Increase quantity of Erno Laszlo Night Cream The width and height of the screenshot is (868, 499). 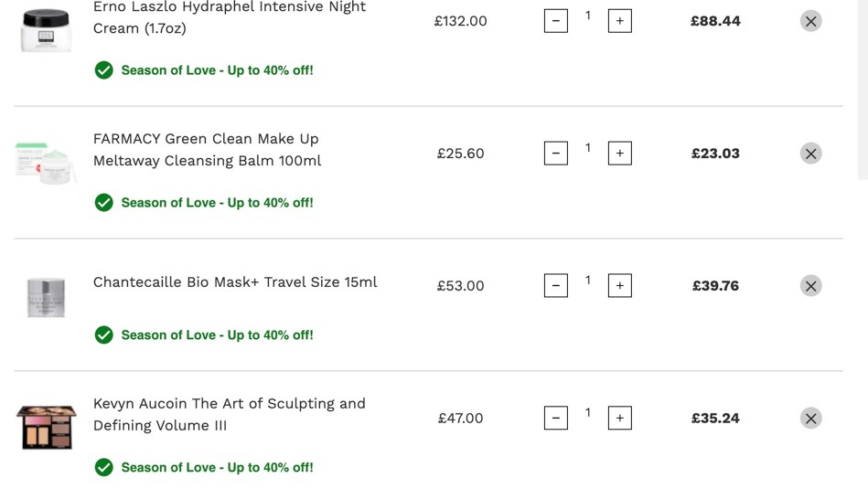(x=619, y=21)
